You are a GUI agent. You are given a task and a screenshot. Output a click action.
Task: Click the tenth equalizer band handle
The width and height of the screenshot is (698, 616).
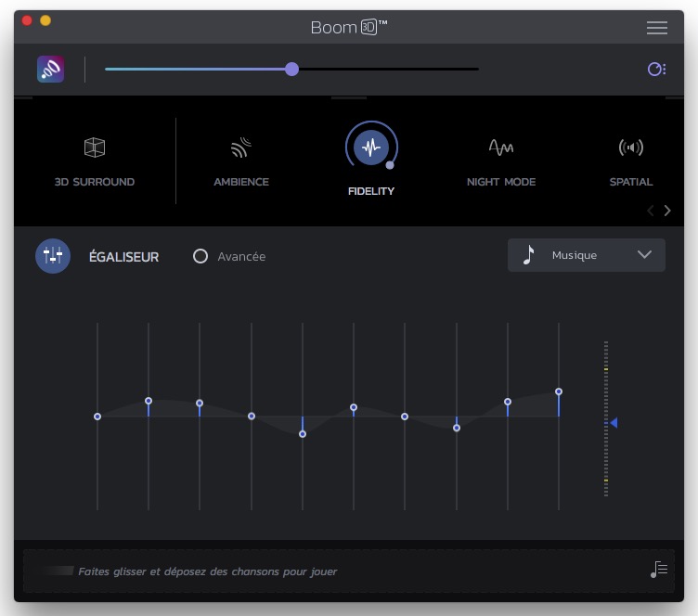(x=559, y=391)
